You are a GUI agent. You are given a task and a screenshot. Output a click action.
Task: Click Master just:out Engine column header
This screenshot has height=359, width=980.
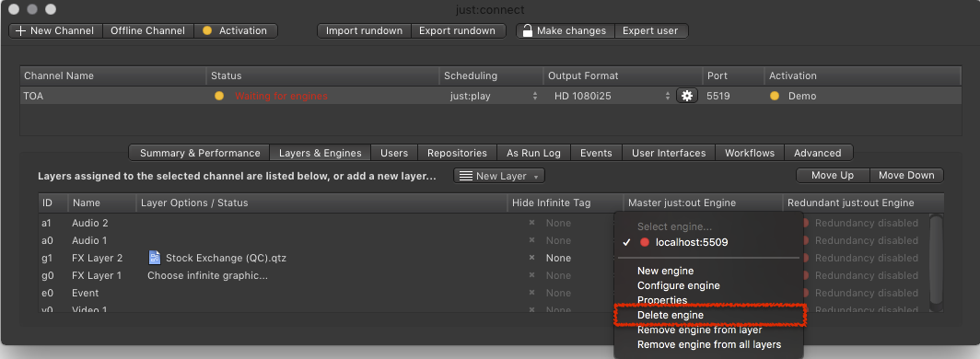(x=703, y=203)
